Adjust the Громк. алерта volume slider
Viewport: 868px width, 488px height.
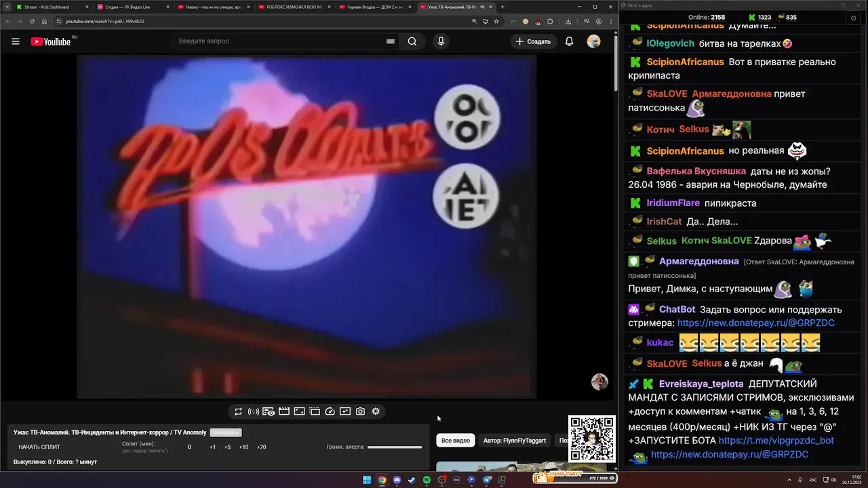click(395, 447)
